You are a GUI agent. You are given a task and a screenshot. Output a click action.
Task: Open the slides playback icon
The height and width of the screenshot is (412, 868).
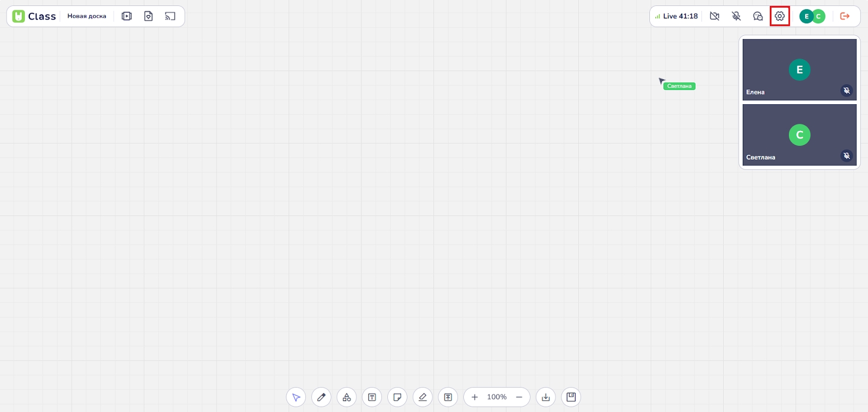(x=126, y=16)
